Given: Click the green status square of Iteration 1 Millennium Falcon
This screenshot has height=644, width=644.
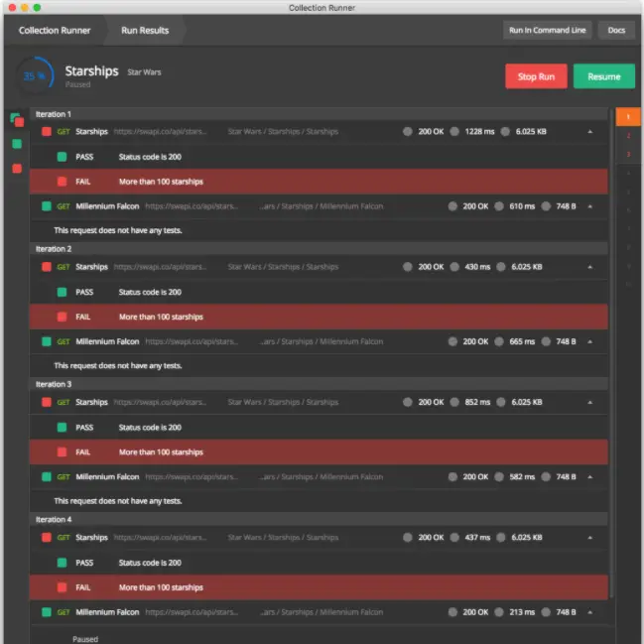Looking at the screenshot, I should 46,206.
